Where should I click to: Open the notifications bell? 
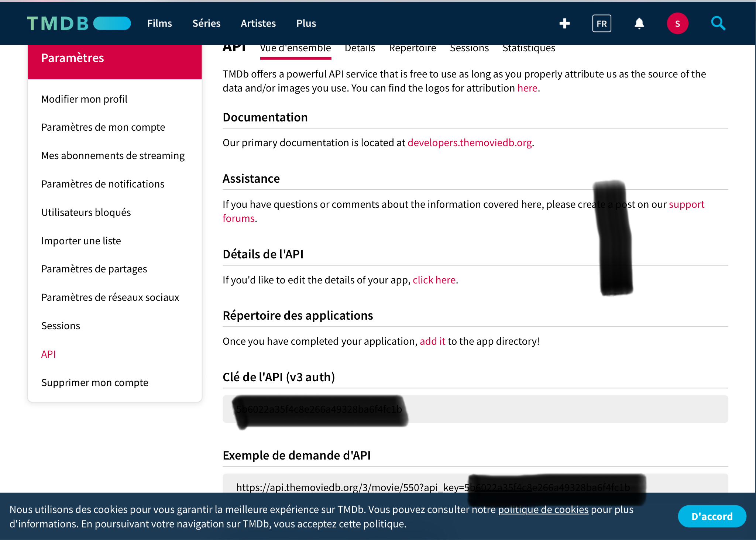tap(639, 23)
